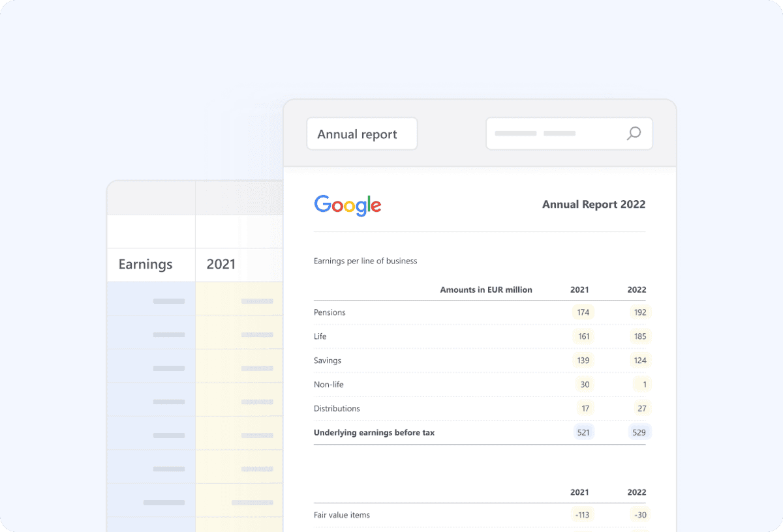The width and height of the screenshot is (783, 532).
Task: Click the search magnifier icon
Action: [633, 133]
